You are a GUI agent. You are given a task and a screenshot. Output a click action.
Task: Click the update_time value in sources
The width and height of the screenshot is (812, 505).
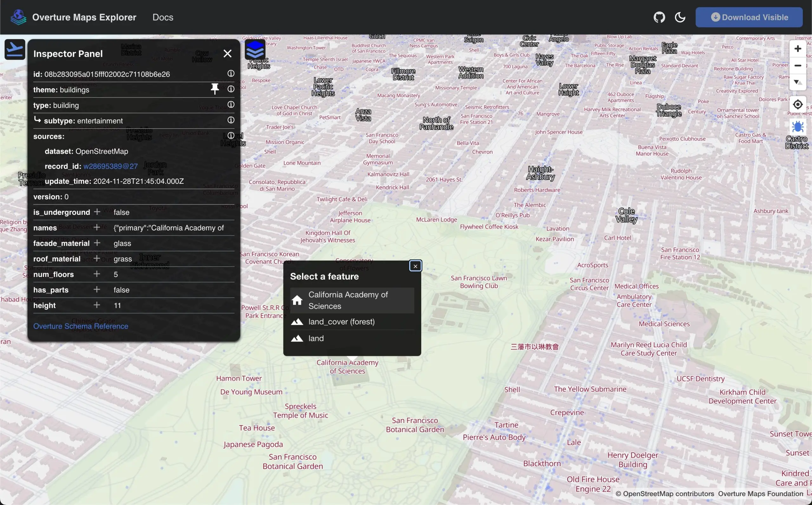138,181
